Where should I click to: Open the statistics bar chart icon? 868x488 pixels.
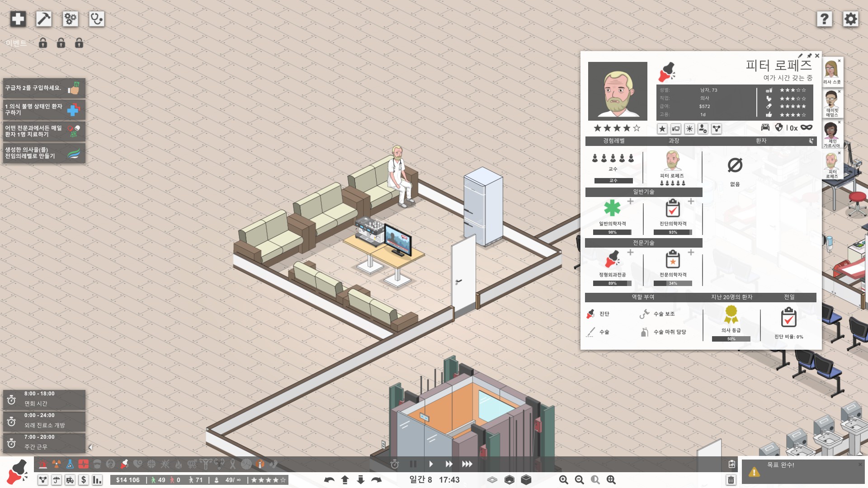97,480
